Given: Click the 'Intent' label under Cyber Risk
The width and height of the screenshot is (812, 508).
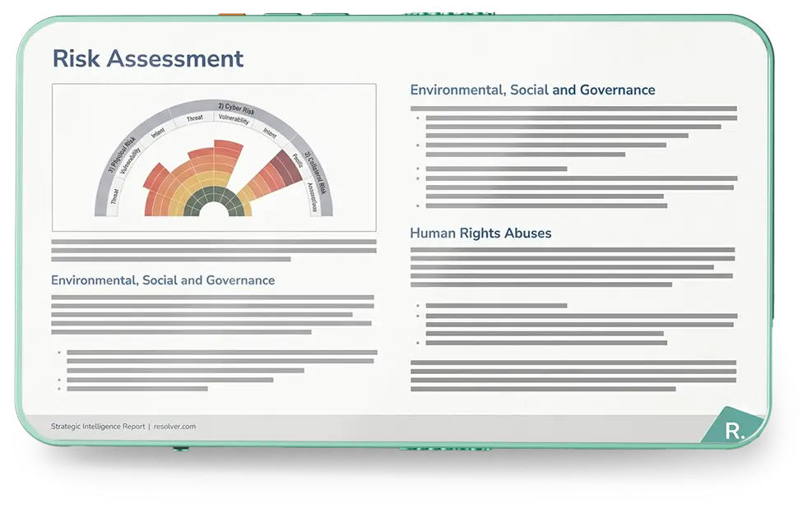Looking at the screenshot, I should (270, 132).
